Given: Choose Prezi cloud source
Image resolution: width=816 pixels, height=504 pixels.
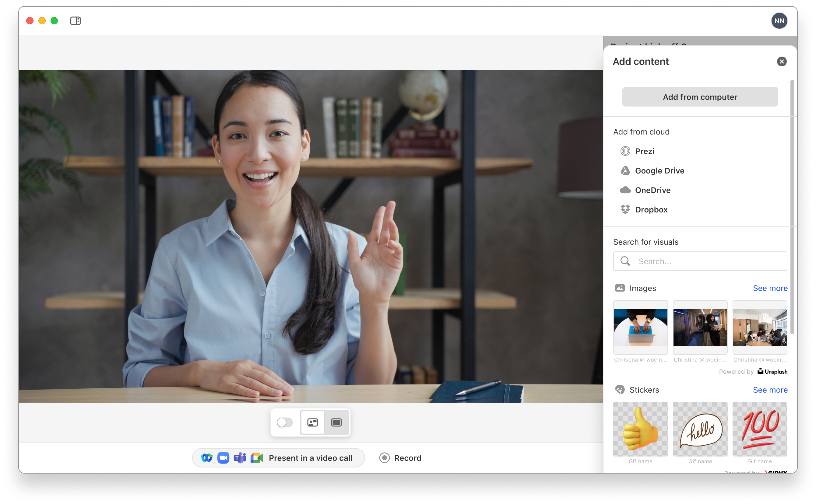Looking at the screenshot, I should click(x=644, y=151).
